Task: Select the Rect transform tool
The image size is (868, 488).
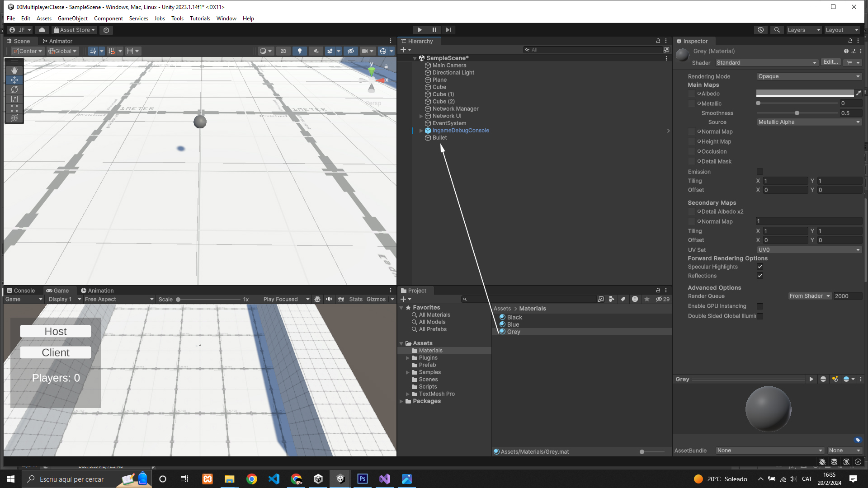Action: click(x=14, y=108)
